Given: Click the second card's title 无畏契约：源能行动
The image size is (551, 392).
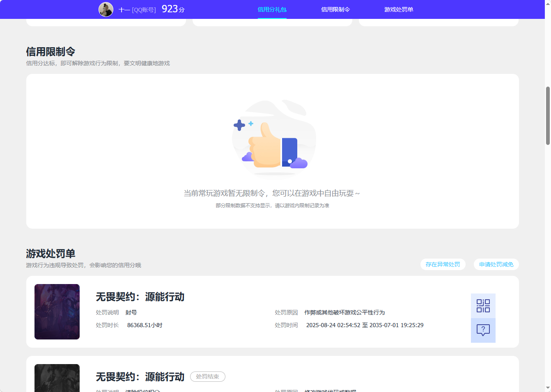Looking at the screenshot, I should click(140, 377).
